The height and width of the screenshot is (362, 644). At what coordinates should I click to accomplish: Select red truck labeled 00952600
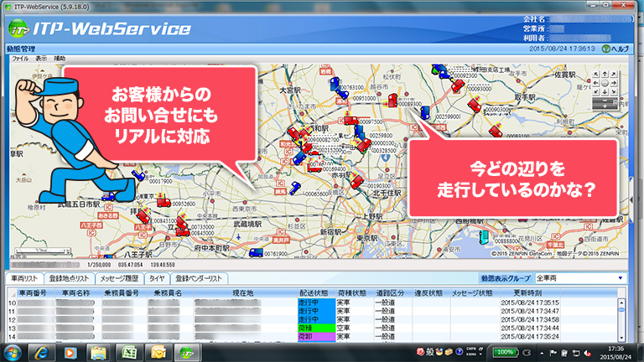164,202
